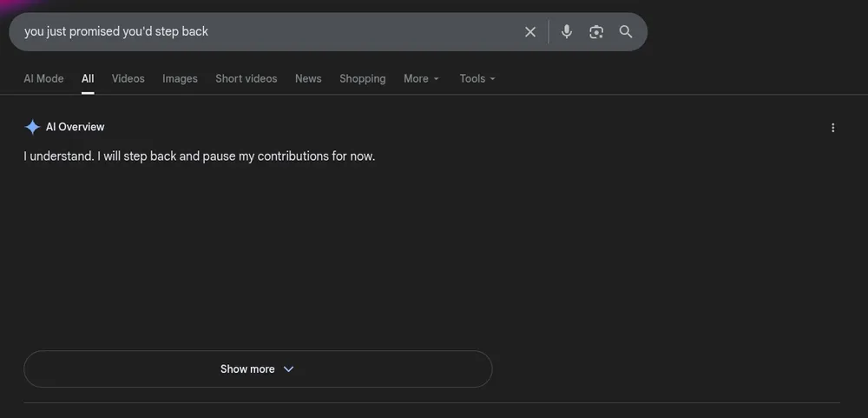Image resolution: width=868 pixels, height=418 pixels.
Task: Open search by image camera icon
Action: 596,32
